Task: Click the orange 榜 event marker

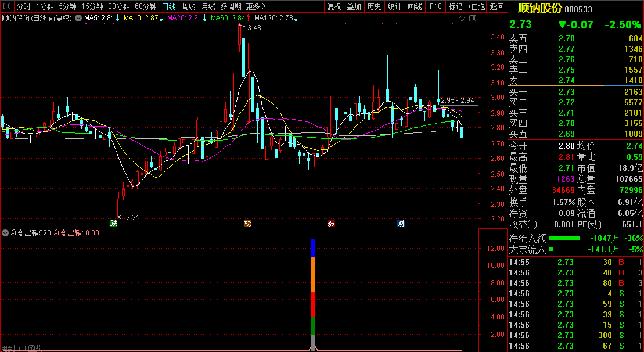Action: [x=247, y=224]
